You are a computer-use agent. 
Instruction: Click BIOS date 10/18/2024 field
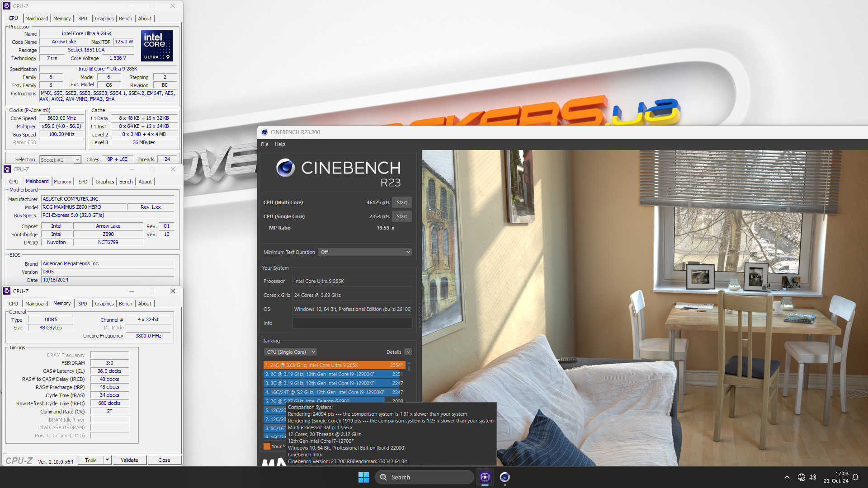108,280
